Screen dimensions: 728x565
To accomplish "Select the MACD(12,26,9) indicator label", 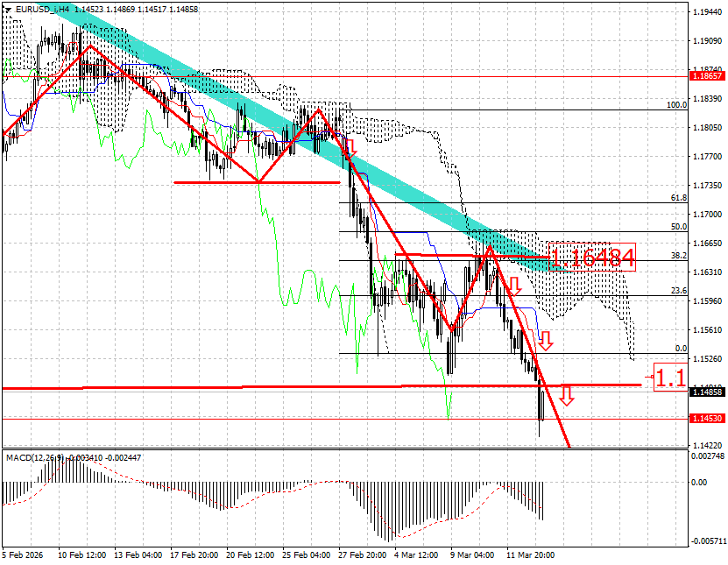I will coord(36,458).
